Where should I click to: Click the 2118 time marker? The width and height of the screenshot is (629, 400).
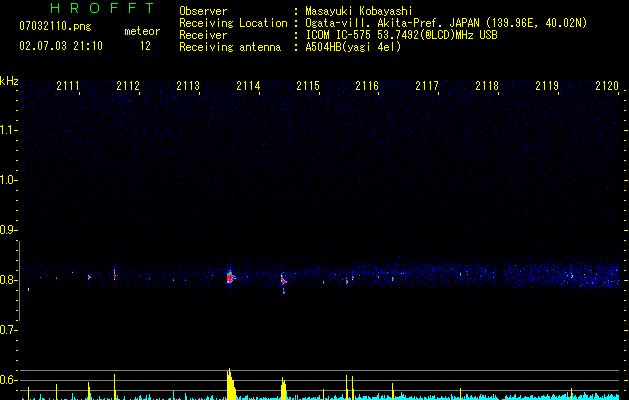point(487,86)
